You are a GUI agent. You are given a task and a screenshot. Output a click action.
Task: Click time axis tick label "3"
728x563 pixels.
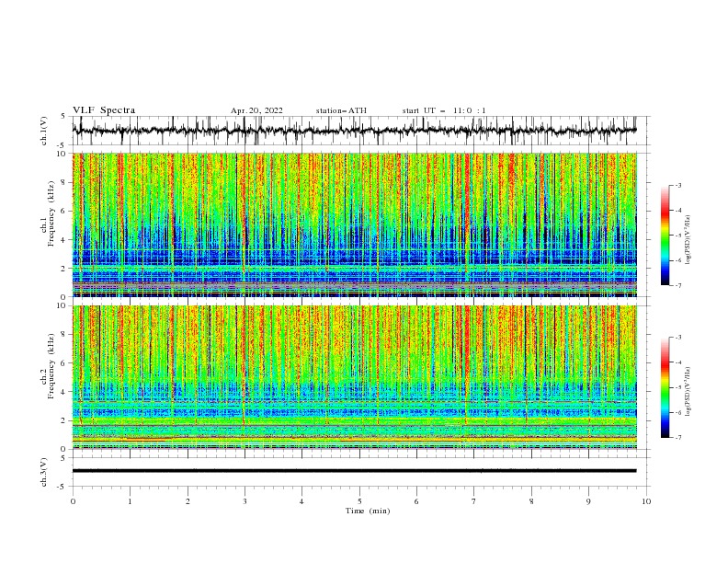(245, 501)
